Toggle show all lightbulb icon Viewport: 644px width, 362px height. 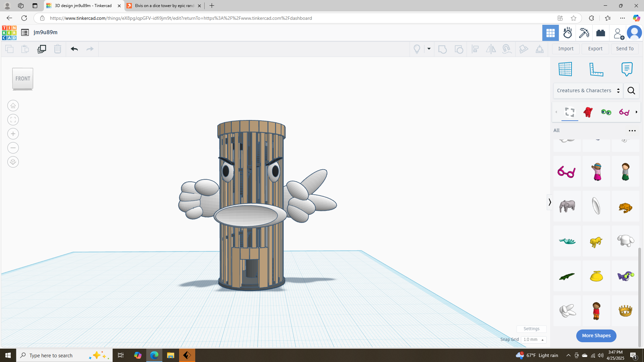(x=417, y=49)
